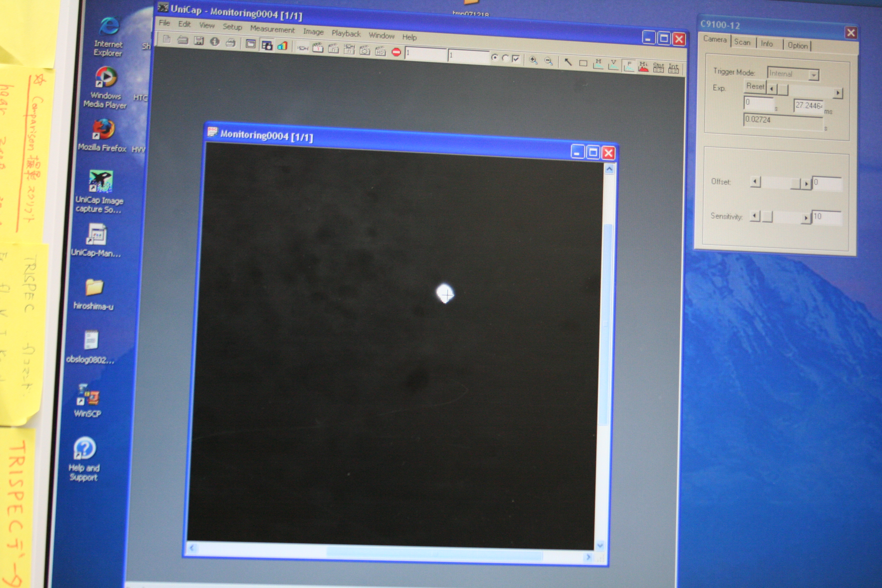882x588 pixels.
Task: Click the Sensitivity value field showing 10
Action: [x=827, y=218]
